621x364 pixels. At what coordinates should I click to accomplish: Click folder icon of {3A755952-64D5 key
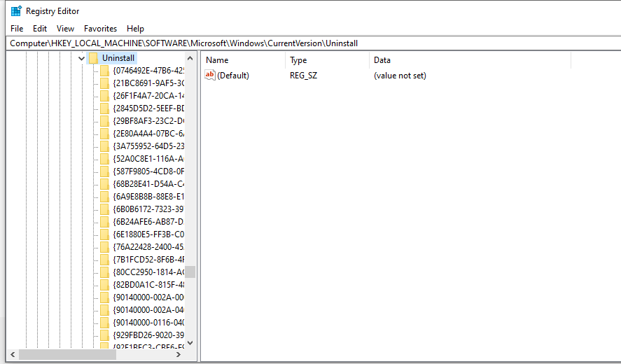104,146
